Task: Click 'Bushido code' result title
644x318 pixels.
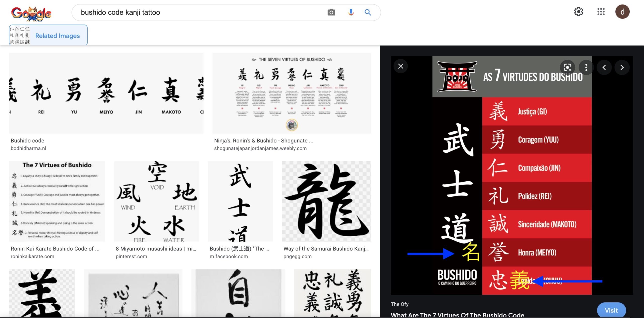Action: [27, 141]
